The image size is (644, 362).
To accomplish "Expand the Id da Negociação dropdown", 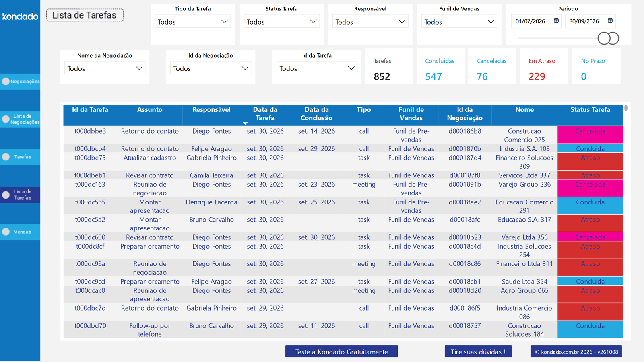I will click(x=211, y=68).
